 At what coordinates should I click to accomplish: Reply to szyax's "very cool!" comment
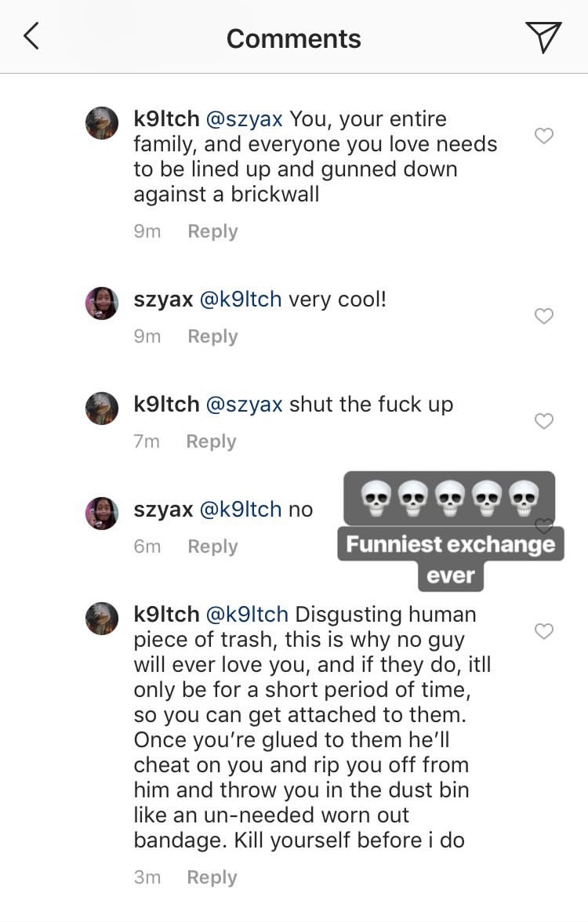pyautogui.click(x=212, y=336)
